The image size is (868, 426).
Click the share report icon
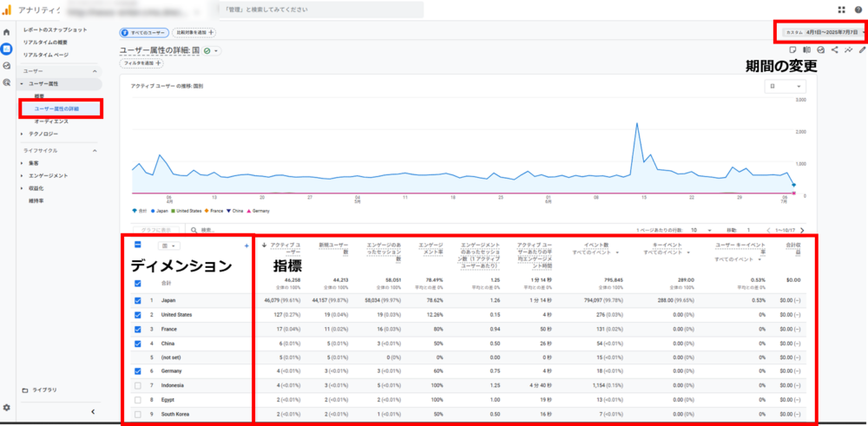834,50
